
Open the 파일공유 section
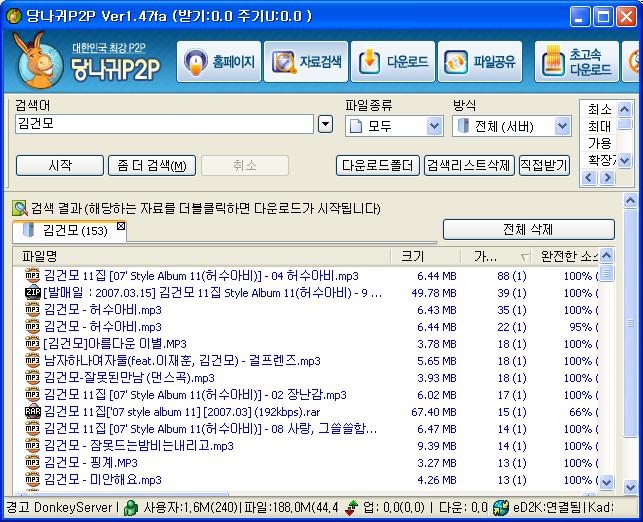click(480, 62)
